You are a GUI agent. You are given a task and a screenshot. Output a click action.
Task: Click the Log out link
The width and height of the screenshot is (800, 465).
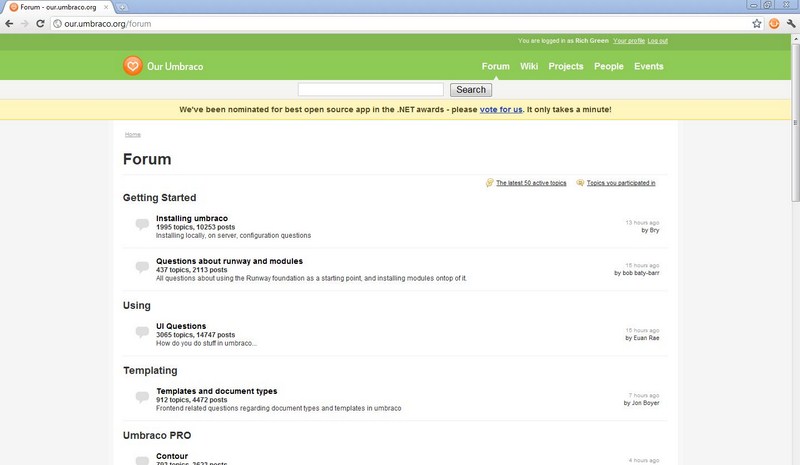657,41
